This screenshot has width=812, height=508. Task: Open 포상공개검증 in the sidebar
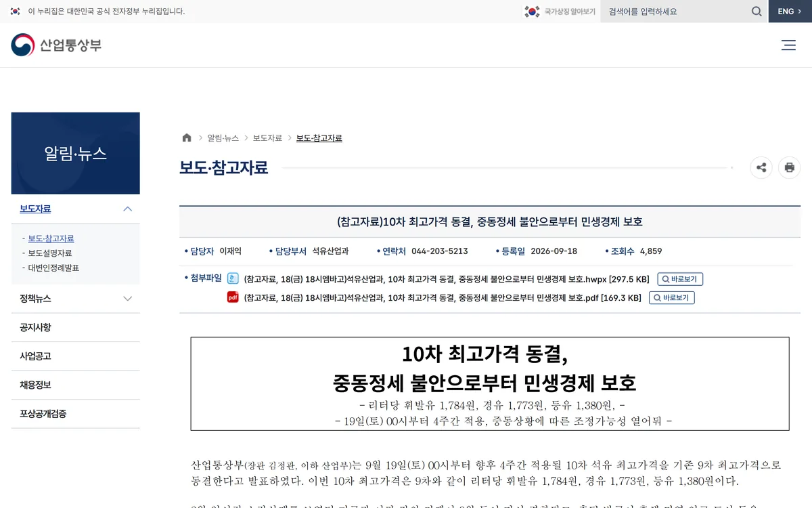coord(43,414)
